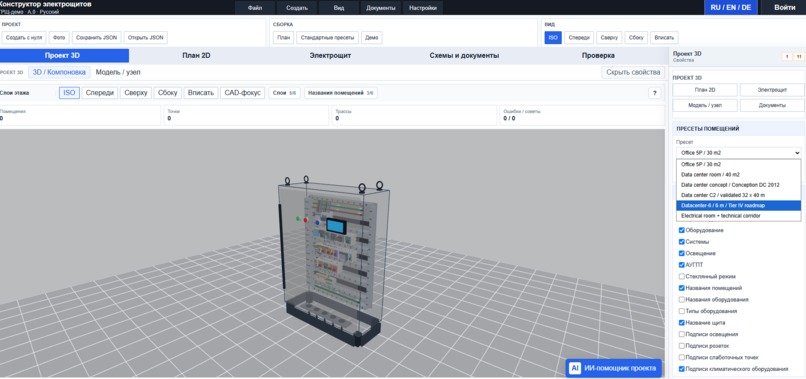The image size is (806, 379).
Task: Click Скрыть свойства button
Action: pos(633,73)
